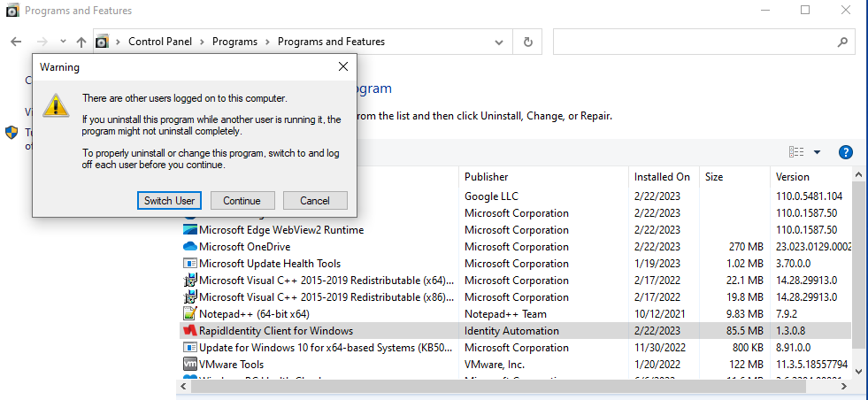Screen dimensions: 868x400
Task: Select VMware Tools in program list
Action: pyautogui.click(x=232, y=365)
